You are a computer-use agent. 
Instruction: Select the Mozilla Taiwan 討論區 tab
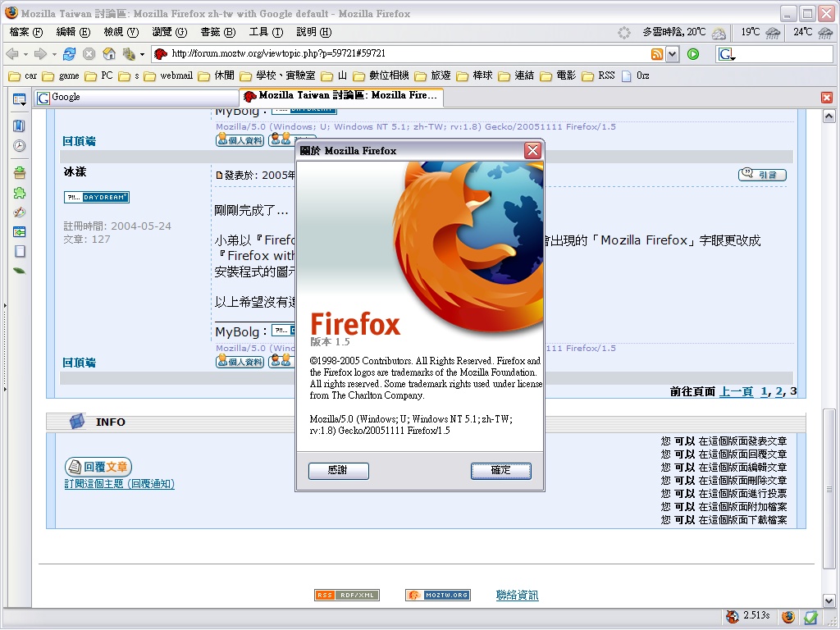341,97
